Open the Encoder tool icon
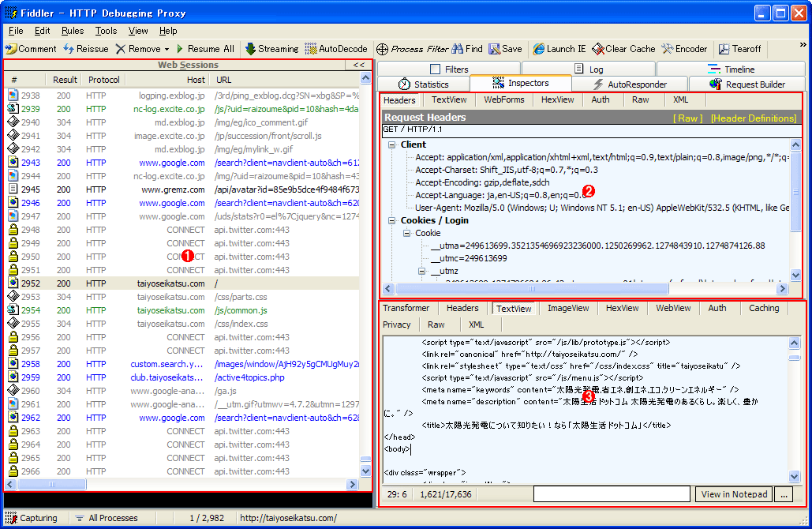 [x=668, y=49]
